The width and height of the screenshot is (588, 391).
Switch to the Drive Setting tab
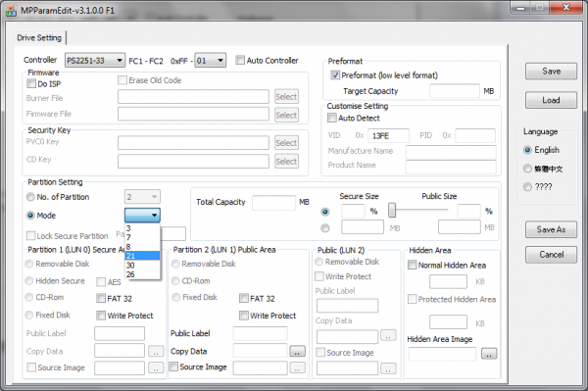[x=39, y=38]
